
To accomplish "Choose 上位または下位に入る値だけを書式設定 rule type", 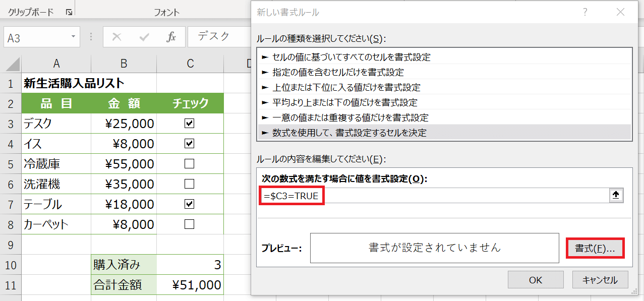I will click(x=346, y=88).
